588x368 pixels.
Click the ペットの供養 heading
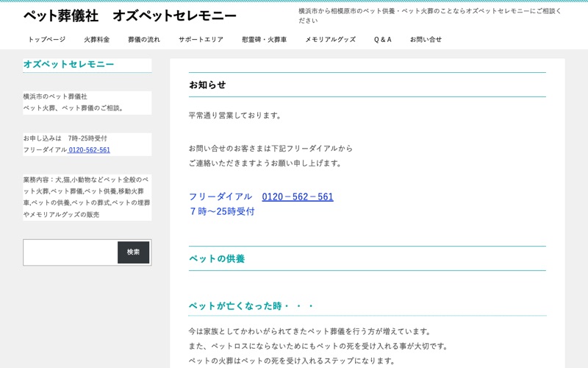point(217,259)
